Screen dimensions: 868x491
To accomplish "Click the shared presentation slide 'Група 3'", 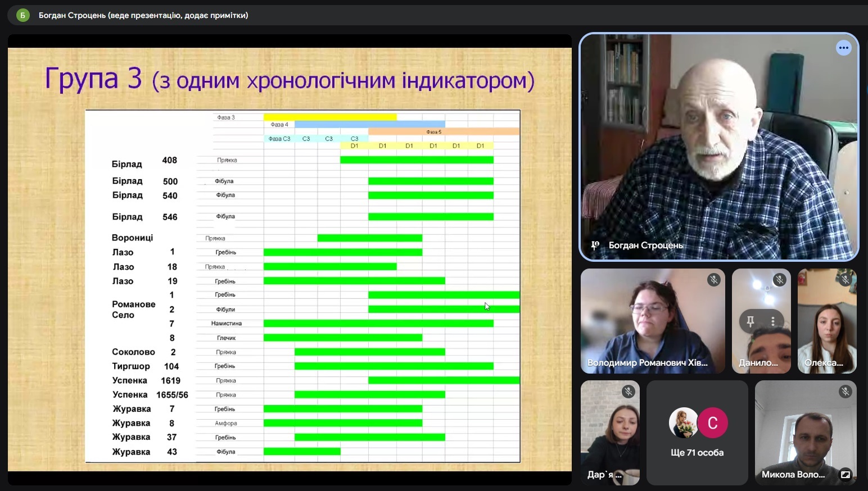I will (290, 260).
